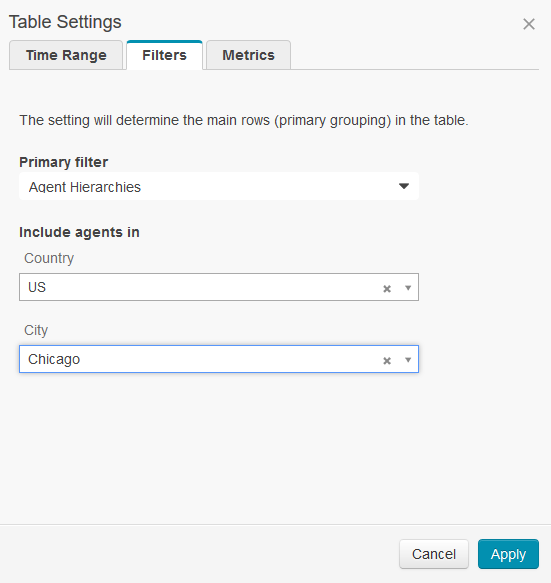The width and height of the screenshot is (551, 583).
Task: Clear the US country selection
Action: pyautogui.click(x=387, y=289)
